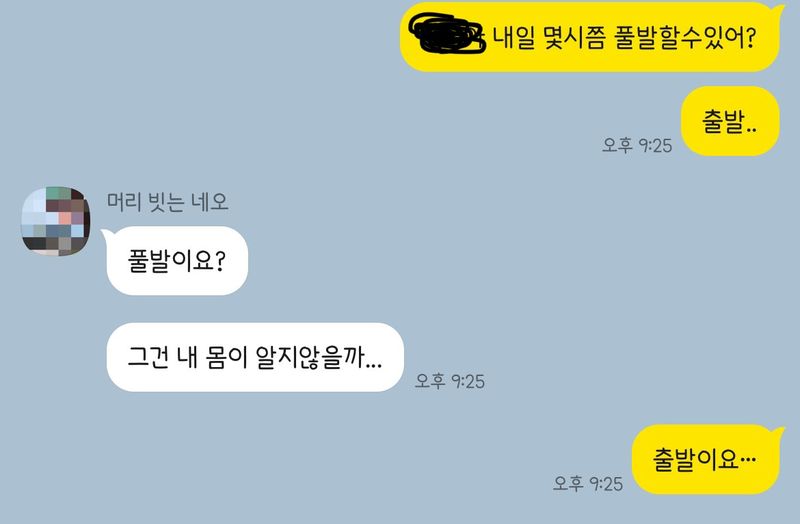
Task: Click the word 풀발할수있어? in the first message
Action: pos(685,38)
